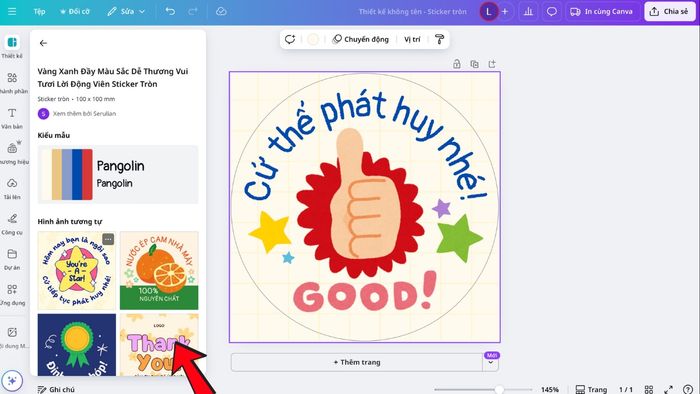700x394 pixels.
Task: Add collaborator with plus icon
Action: coord(505,12)
